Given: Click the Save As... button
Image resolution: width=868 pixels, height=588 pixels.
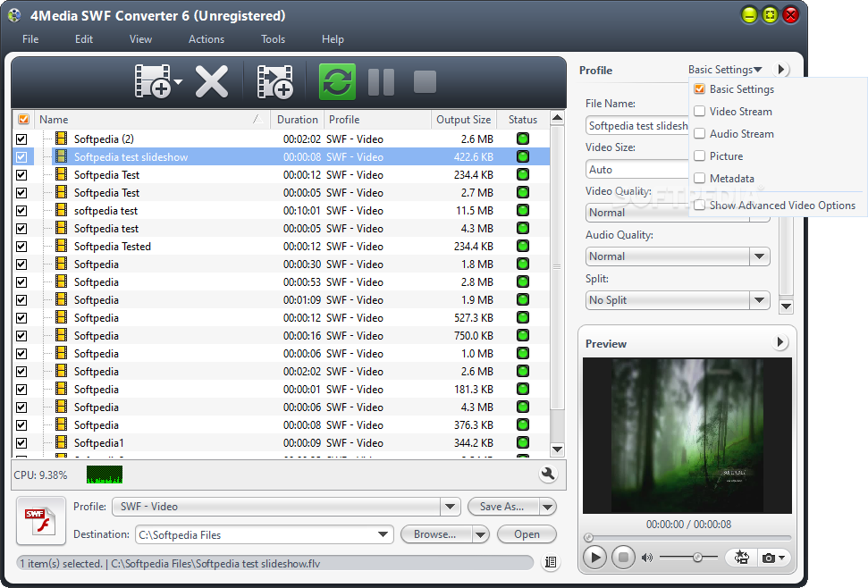Looking at the screenshot, I should [503, 506].
